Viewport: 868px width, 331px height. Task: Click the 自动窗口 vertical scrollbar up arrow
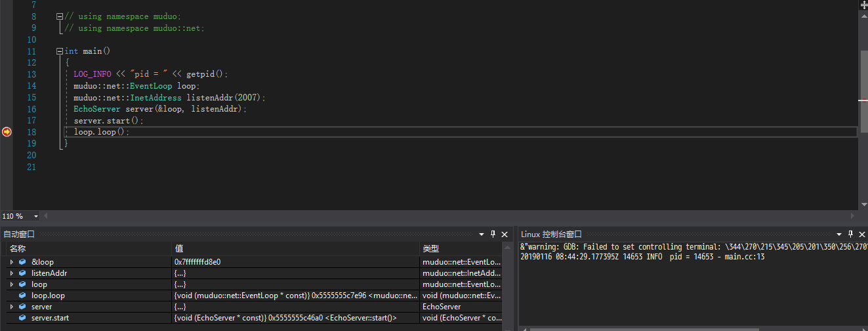tap(506, 248)
